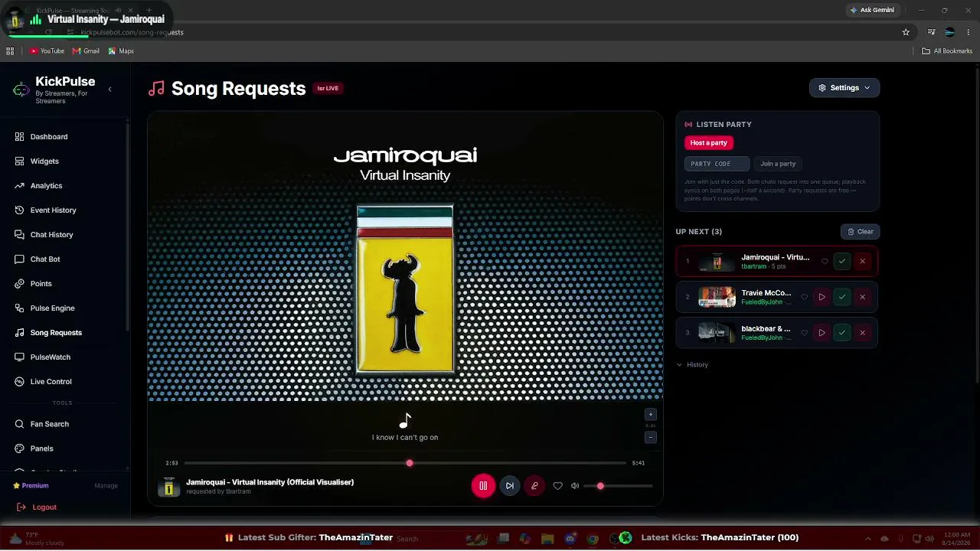Pause the currently playing song
The height and width of the screenshot is (551, 980).
pyautogui.click(x=483, y=486)
